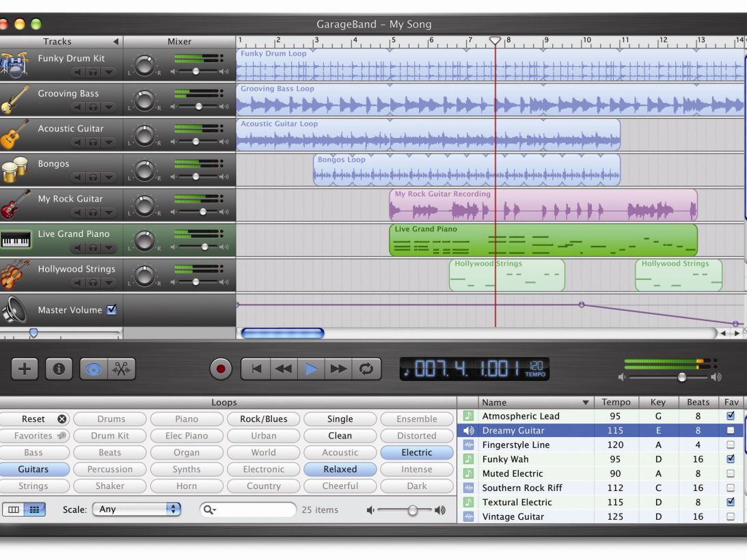The image size is (747, 560).
Task: Fast forward the song
Action: click(339, 369)
